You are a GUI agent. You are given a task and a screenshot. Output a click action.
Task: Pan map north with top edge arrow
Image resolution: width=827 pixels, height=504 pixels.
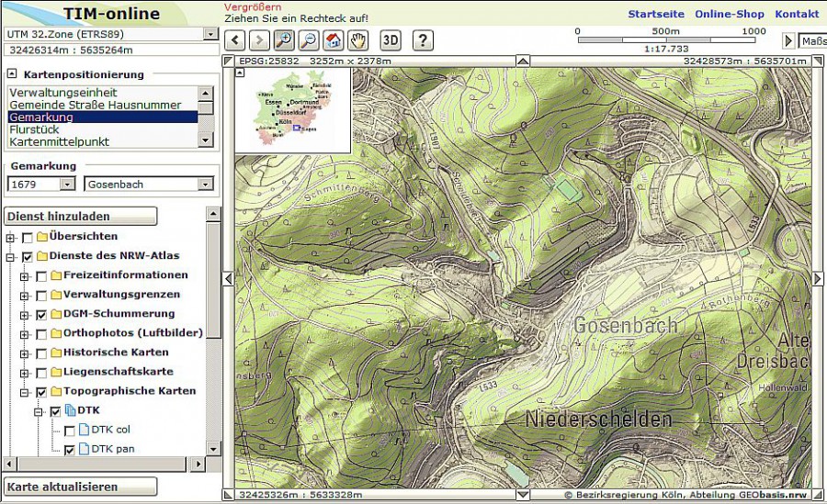522,61
